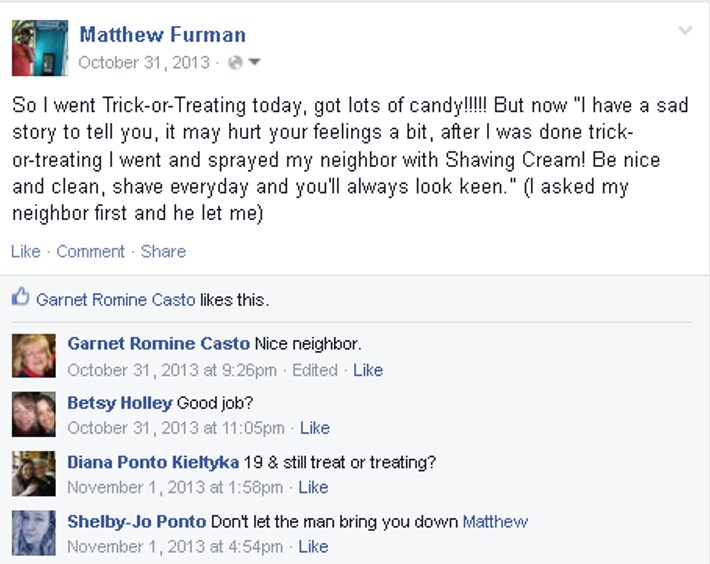Like Betsy Holley's 'Good job?' comment
This screenshot has height=564, width=710.
pos(315,428)
